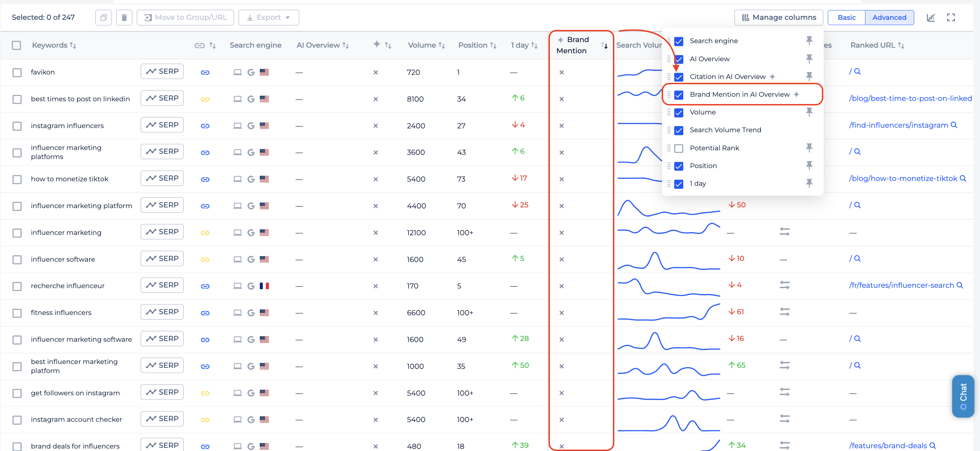
Task: Pin the Volume column with its pin icon
Action: pyautogui.click(x=810, y=112)
